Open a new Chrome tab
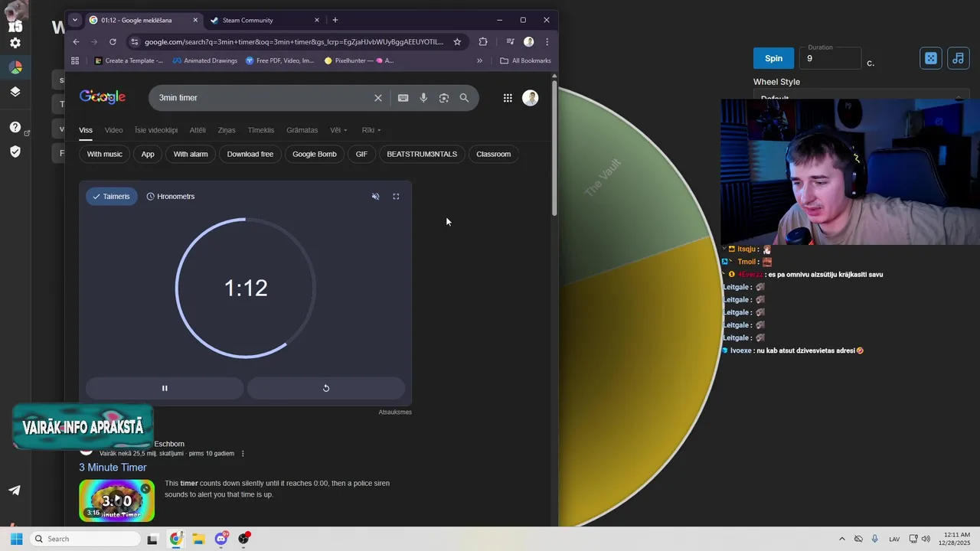Screen dimensions: 980x551 pyautogui.click(x=335, y=20)
